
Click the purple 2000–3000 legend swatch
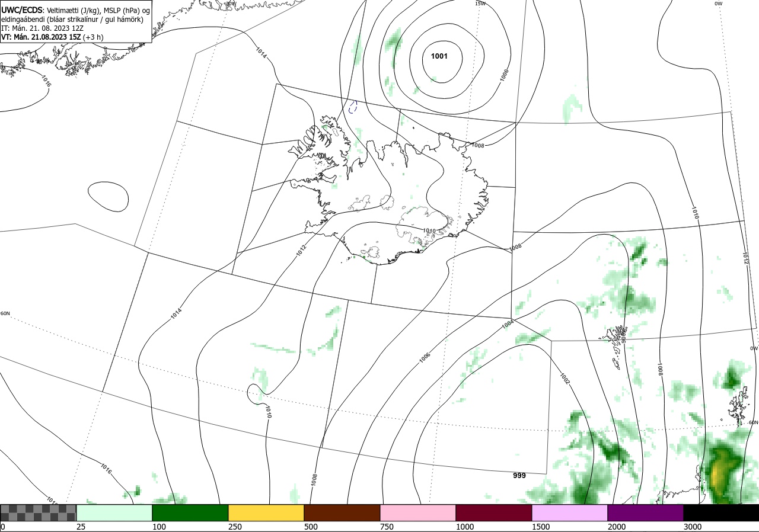646,512
